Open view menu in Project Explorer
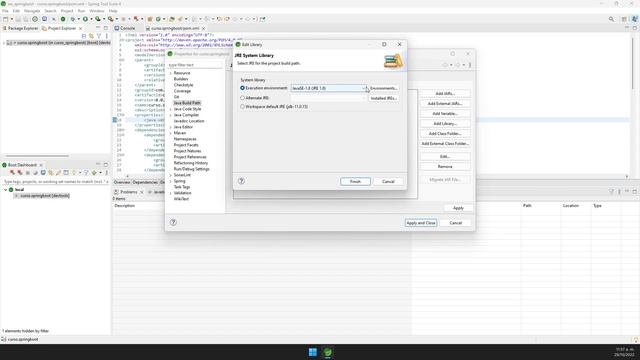This screenshot has height=360, width=640. pyautogui.click(x=107, y=36)
